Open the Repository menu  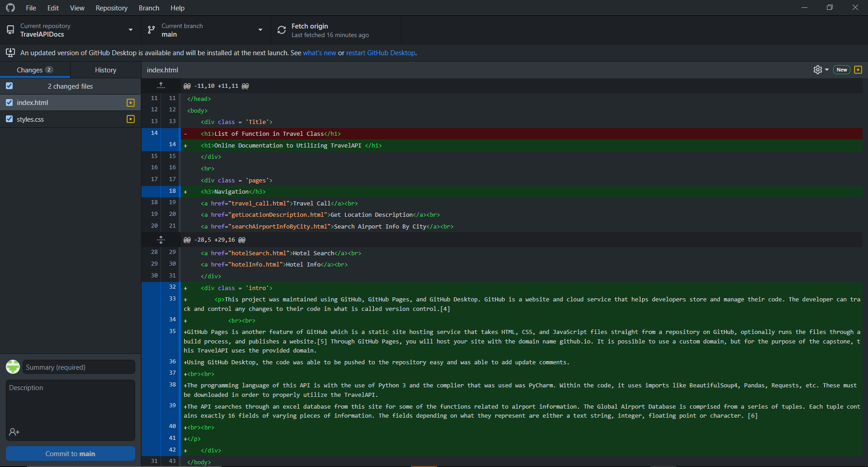pos(111,8)
